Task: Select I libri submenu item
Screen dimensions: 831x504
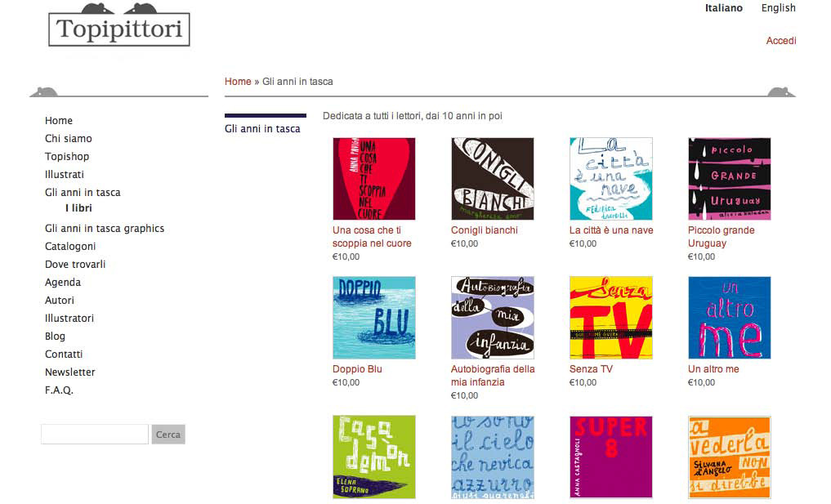Action: 78,208
